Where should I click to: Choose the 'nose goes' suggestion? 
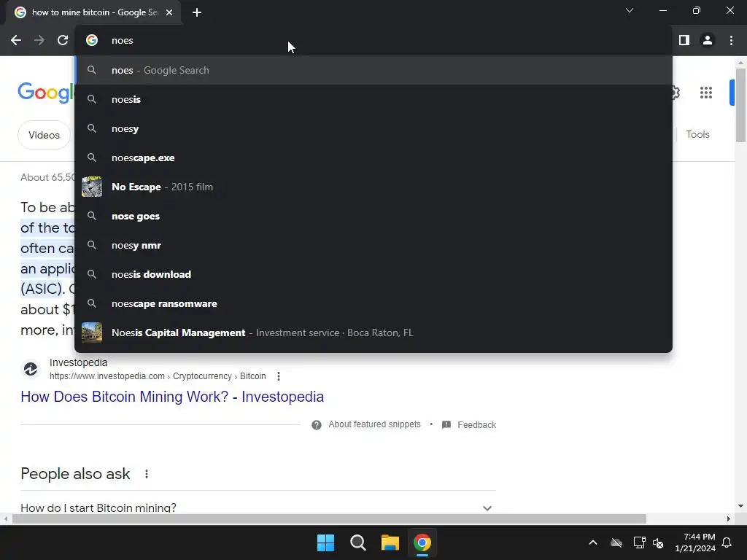[373, 216]
